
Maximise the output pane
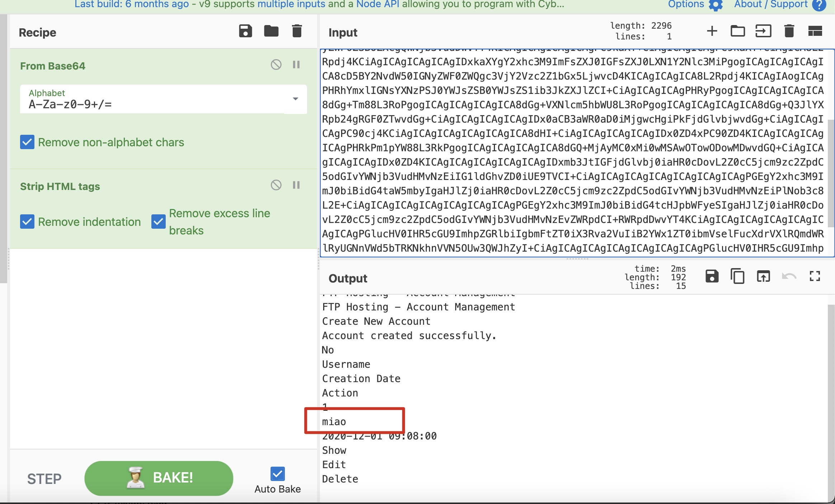pos(815,276)
